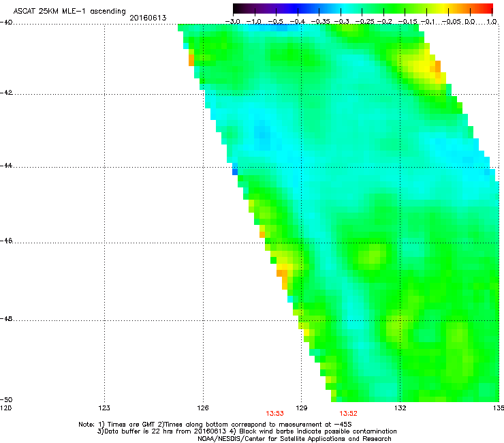
Task: Click the -0.05 color scale label
Action: click(x=451, y=22)
